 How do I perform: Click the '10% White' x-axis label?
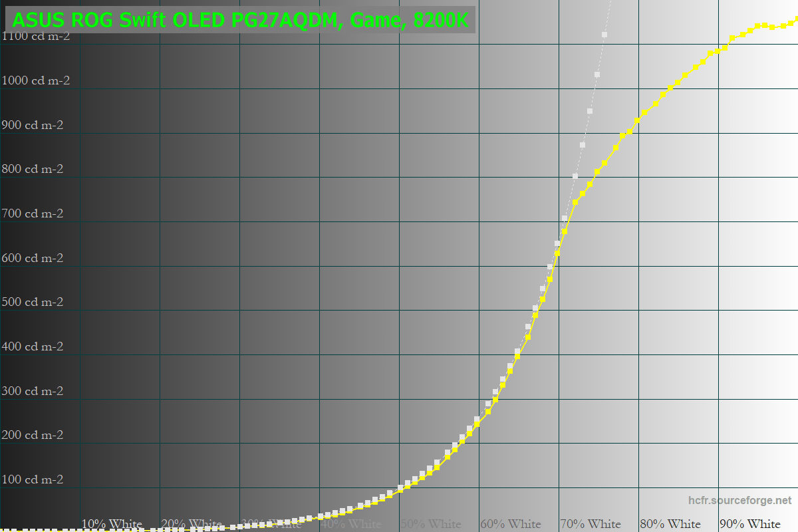[112, 524]
